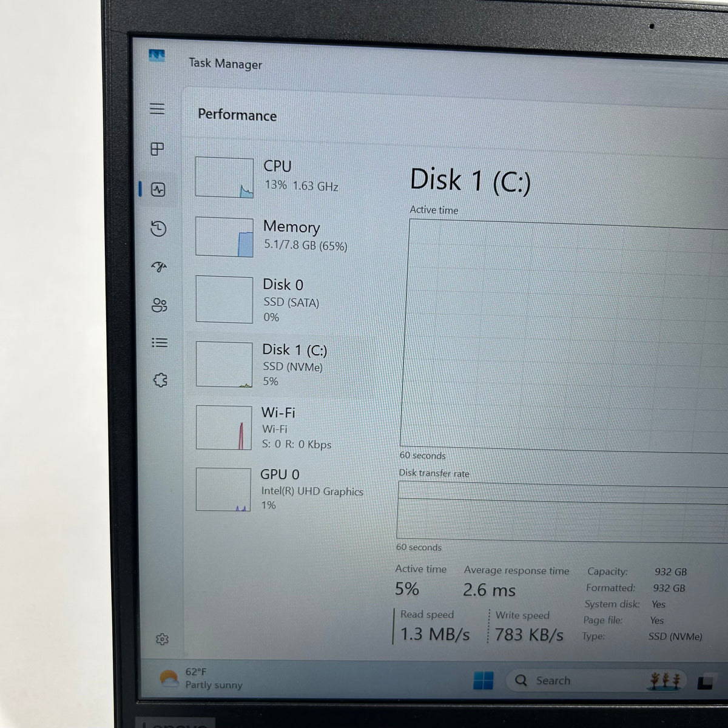The height and width of the screenshot is (728, 728).
Task: Click the "783 KB/s" write speed value
Action: [529, 635]
